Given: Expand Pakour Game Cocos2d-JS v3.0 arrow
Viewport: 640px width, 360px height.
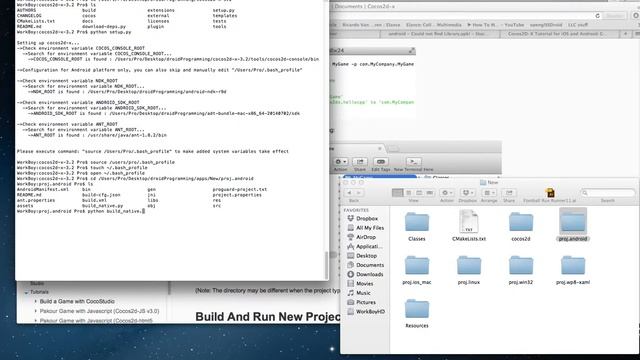Looking at the screenshot, I should click(36, 311).
